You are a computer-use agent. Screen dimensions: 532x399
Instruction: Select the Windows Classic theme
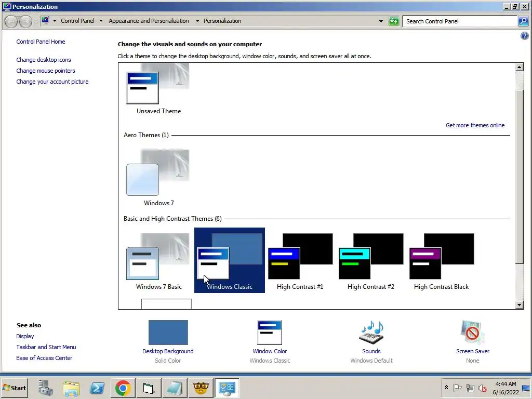(x=229, y=260)
